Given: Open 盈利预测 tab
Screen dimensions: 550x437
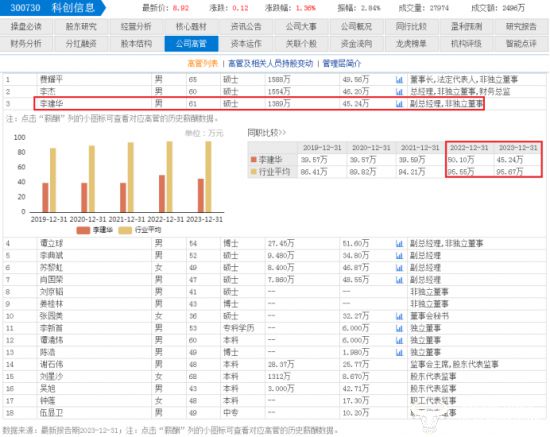Looking at the screenshot, I should [467, 27].
